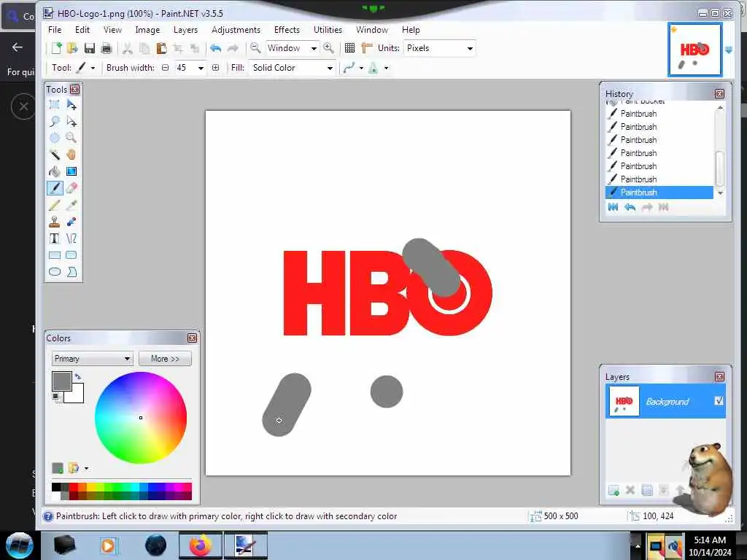Increase brush width with plus button
Viewport: 747px width, 560px height.
tap(215, 68)
